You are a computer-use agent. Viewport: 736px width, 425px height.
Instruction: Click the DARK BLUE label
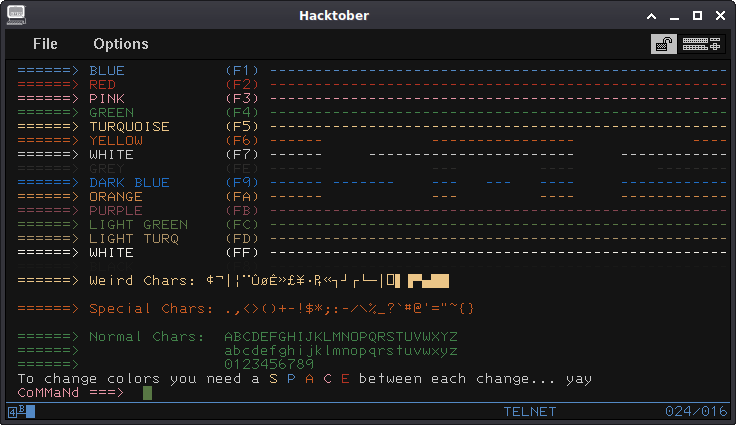tap(130, 183)
